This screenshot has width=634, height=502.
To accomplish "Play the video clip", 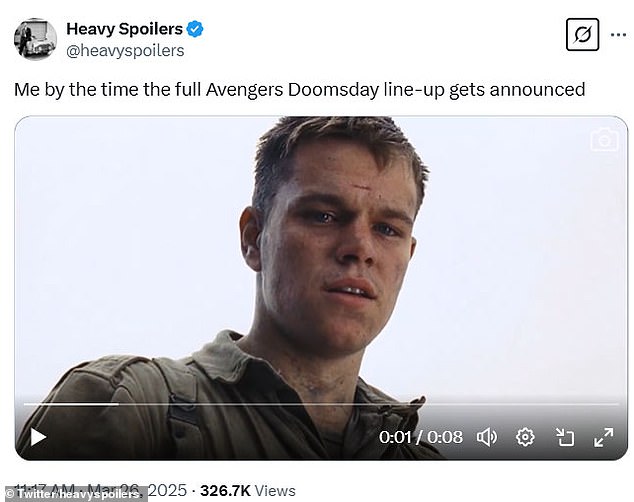I will 38,437.
